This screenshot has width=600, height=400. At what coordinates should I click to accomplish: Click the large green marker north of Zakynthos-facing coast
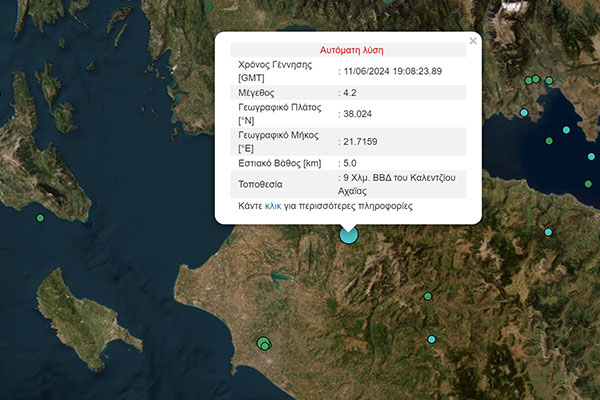[264, 345]
